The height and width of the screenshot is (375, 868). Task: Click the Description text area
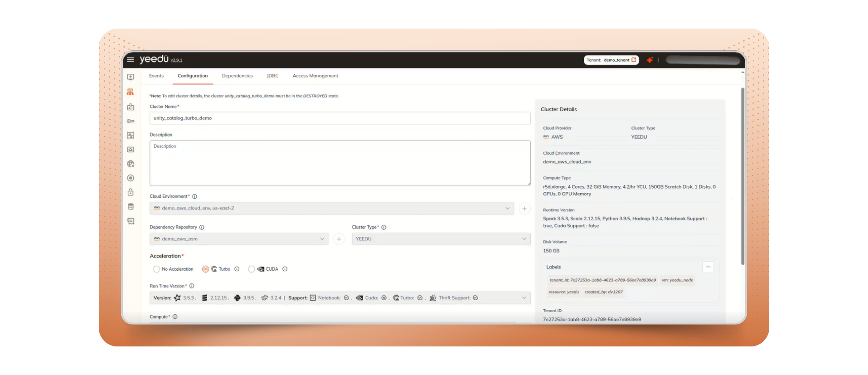340,163
